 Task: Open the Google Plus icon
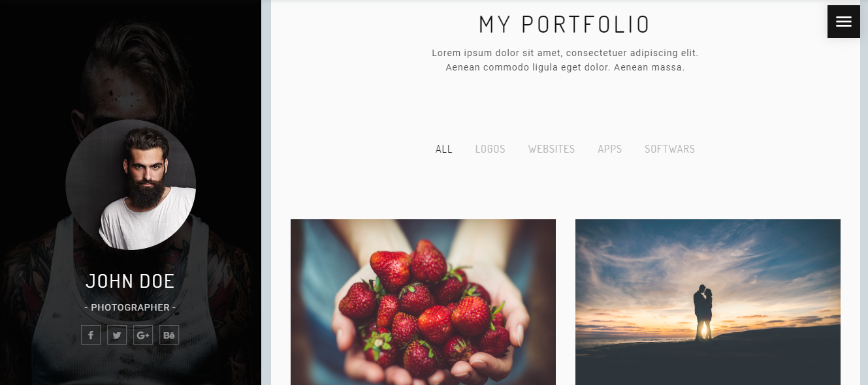pos(143,335)
